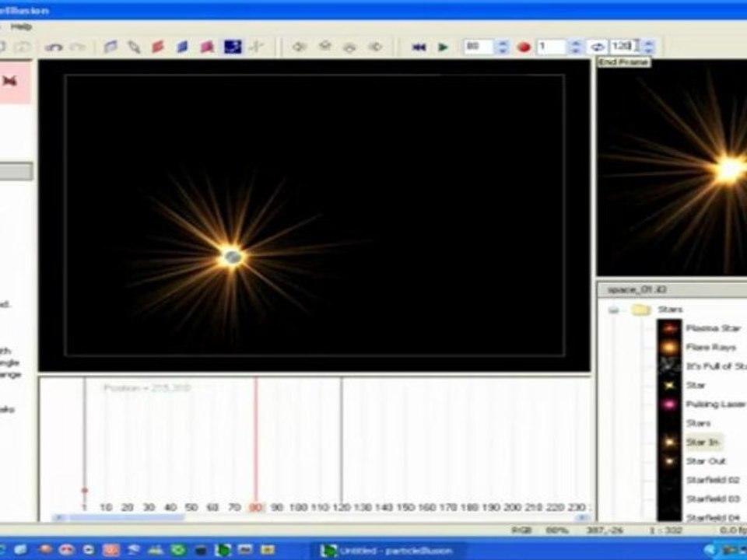Select the Starfield 03 emitter
The height and width of the screenshot is (560, 747).
pyautogui.click(x=713, y=499)
